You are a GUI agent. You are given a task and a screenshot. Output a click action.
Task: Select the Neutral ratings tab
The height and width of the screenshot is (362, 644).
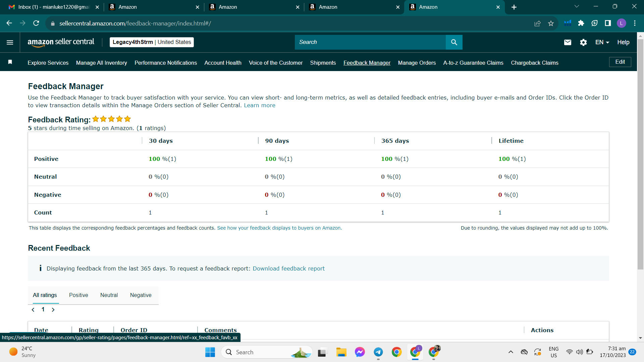[109, 295]
